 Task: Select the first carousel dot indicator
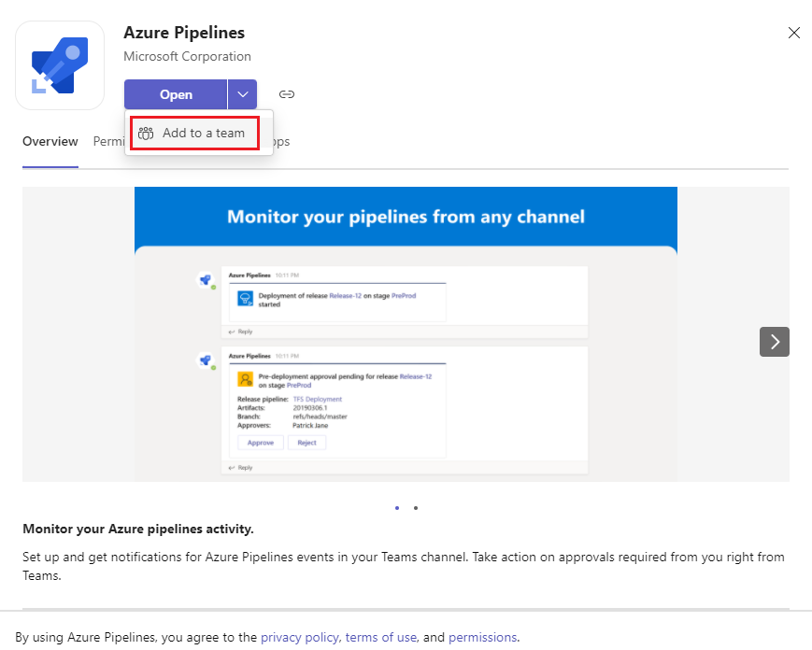click(397, 508)
